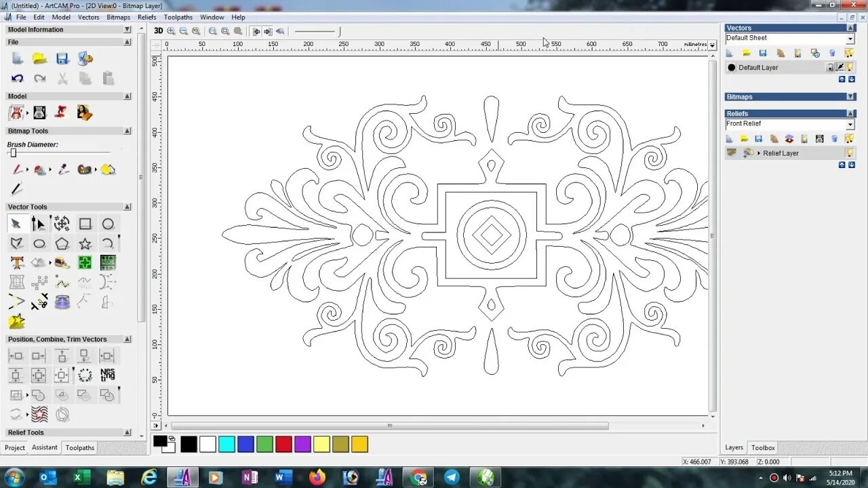Click the Redo arrow icon

[39, 79]
